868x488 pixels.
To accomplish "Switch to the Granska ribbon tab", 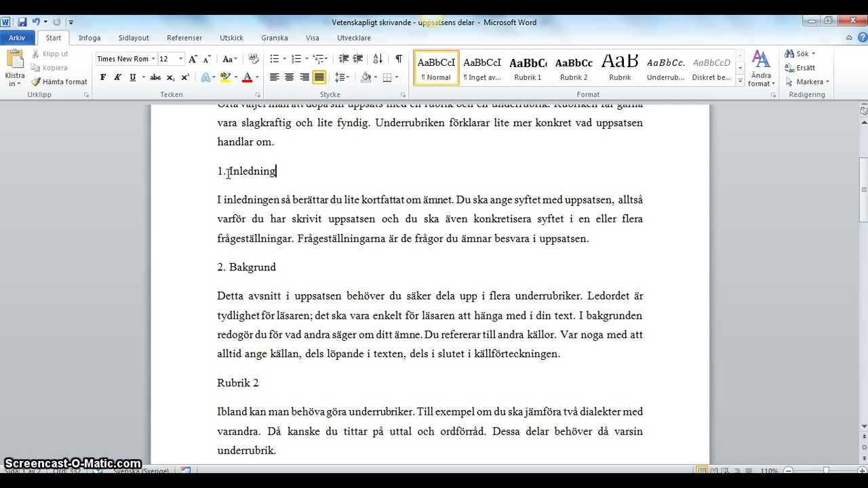I will (x=275, y=38).
